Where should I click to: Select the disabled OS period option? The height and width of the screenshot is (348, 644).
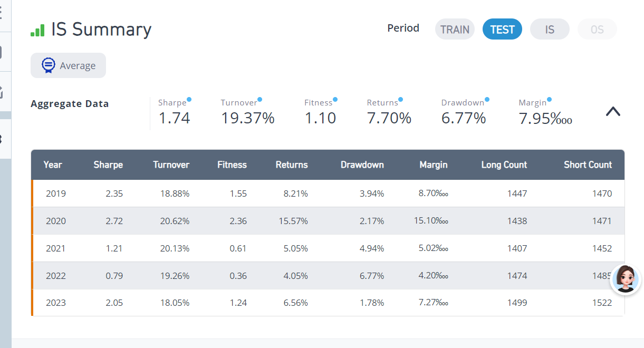pos(597,29)
